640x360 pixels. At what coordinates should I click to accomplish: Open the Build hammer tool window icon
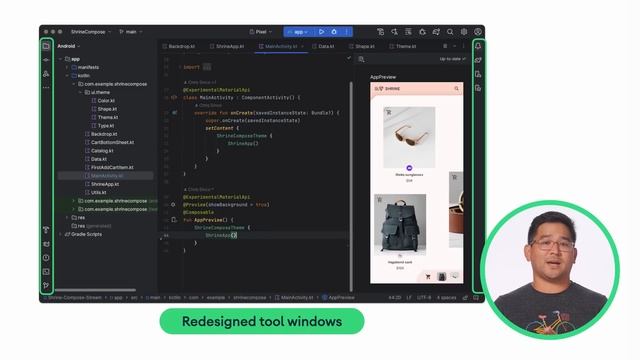coord(46,230)
